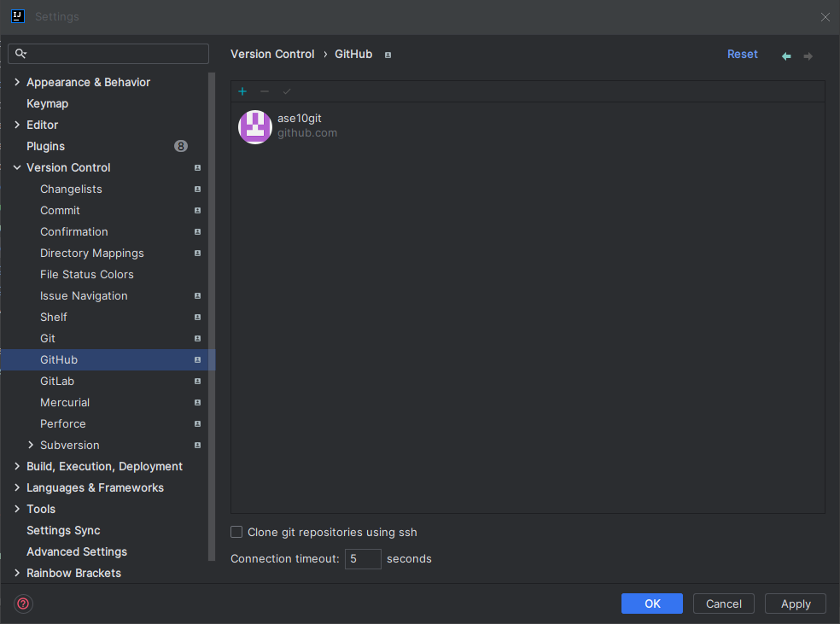Click the OK button
840x624 pixels.
[652, 604]
